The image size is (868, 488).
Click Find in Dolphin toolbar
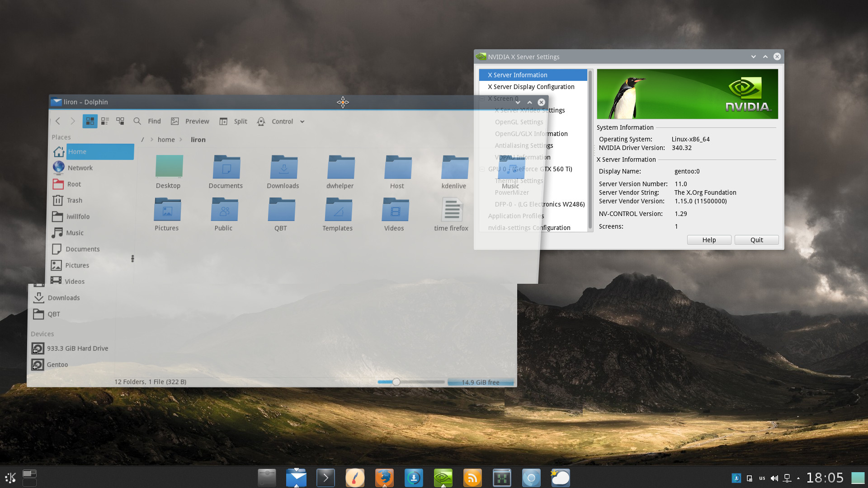pos(147,121)
